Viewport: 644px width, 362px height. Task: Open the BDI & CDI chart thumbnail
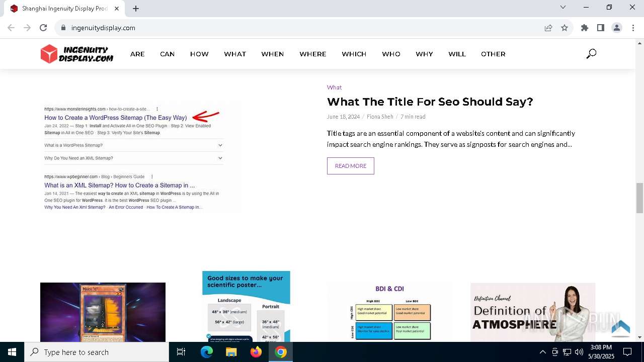click(390, 312)
